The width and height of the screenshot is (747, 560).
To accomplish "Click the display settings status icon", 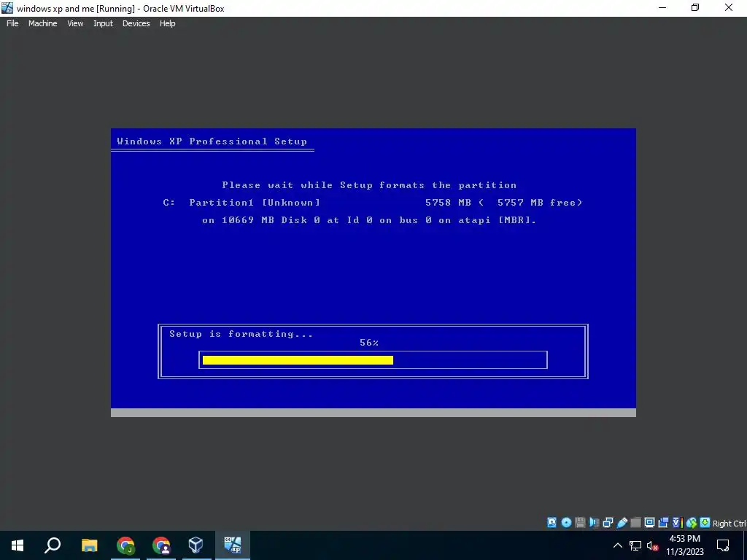I will click(x=649, y=523).
